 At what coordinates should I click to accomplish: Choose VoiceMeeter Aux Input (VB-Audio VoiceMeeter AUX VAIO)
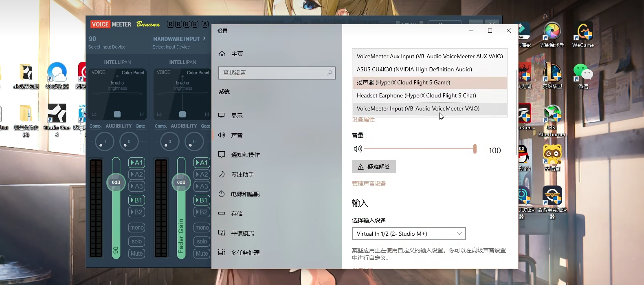point(430,56)
